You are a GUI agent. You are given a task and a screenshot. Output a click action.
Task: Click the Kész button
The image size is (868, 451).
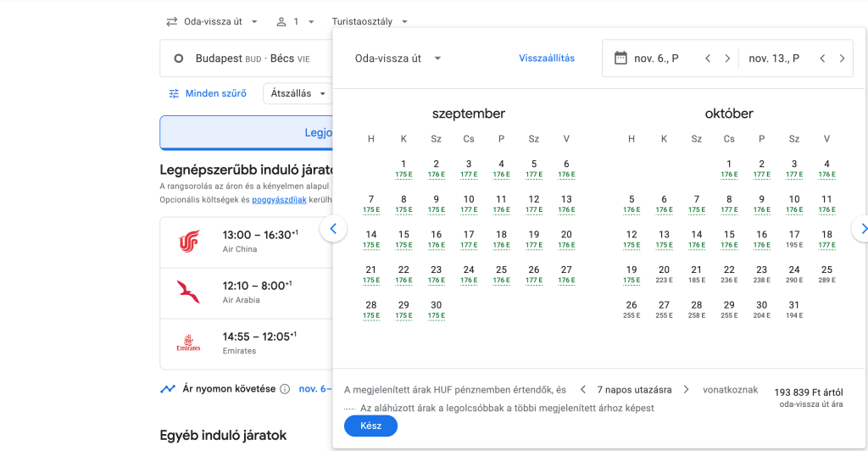click(x=371, y=426)
